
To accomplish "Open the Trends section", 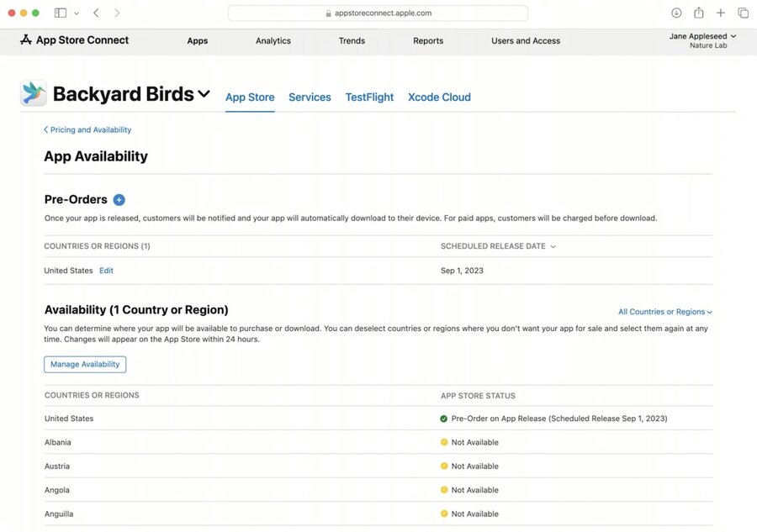I will click(352, 41).
